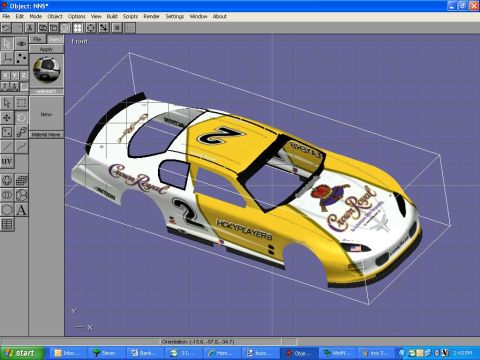Image resolution: width=480 pixels, height=360 pixels.
Task: Switch to the Bank taskbar window
Action: pos(145,353)
